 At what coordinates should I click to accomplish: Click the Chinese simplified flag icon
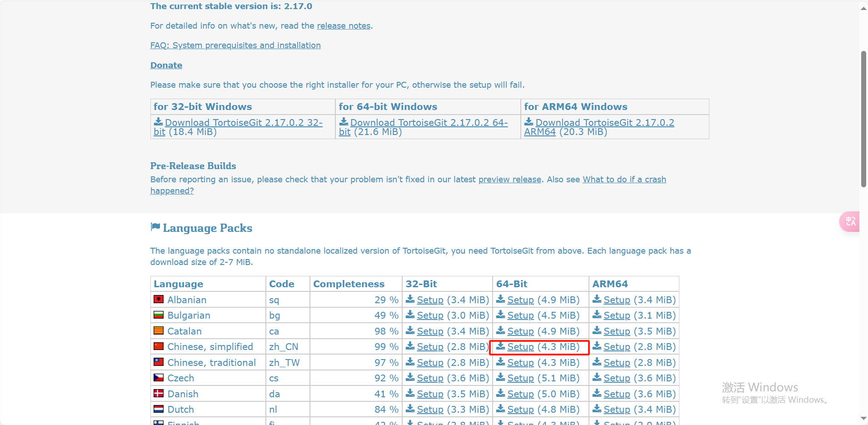pyautogui.click(x=159, y=346)
